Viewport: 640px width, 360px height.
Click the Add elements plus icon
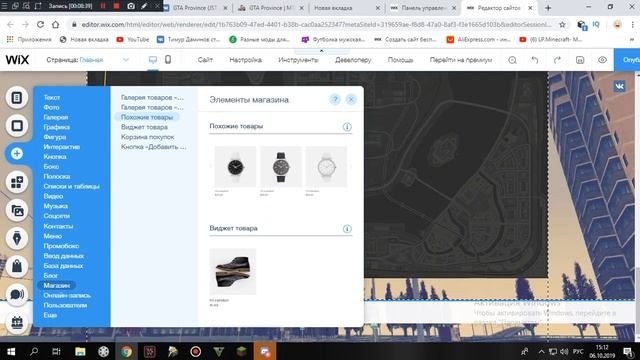point(17,153)
